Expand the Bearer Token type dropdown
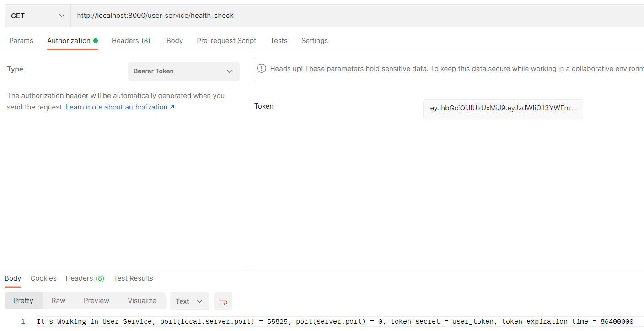The image size is (644, 331). pos(184,71)
